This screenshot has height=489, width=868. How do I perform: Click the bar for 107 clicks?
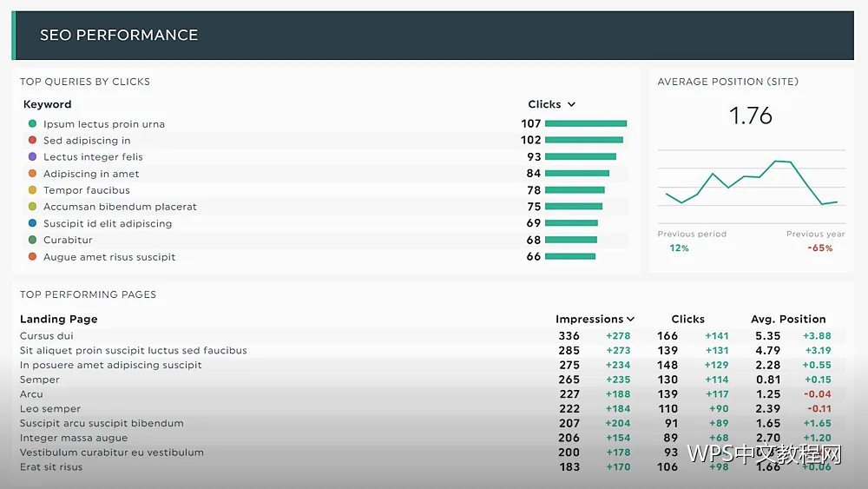(x=586, y=123)
